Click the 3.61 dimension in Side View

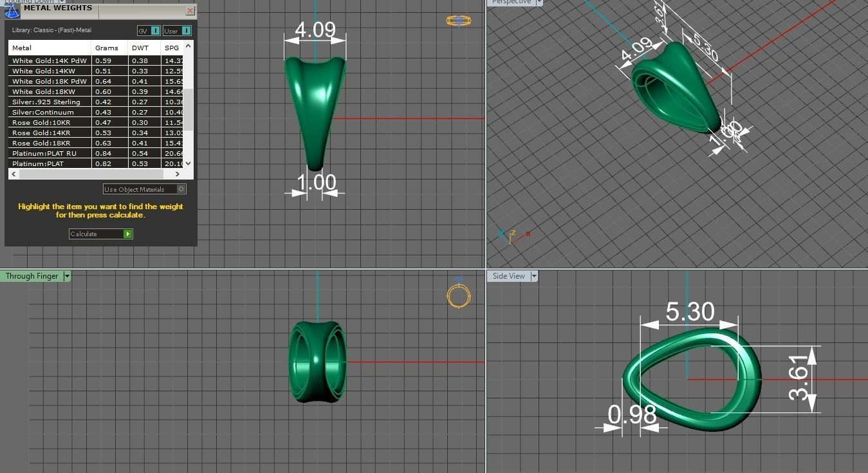click(x=799, y=378)
